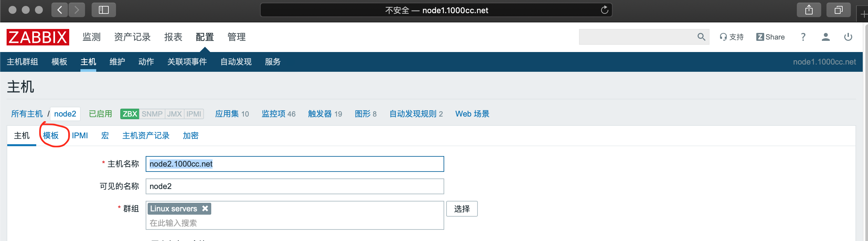The height and width of the screenshot is (241, 868).
Task: Open the user profile icon
Action: point(825,37)
